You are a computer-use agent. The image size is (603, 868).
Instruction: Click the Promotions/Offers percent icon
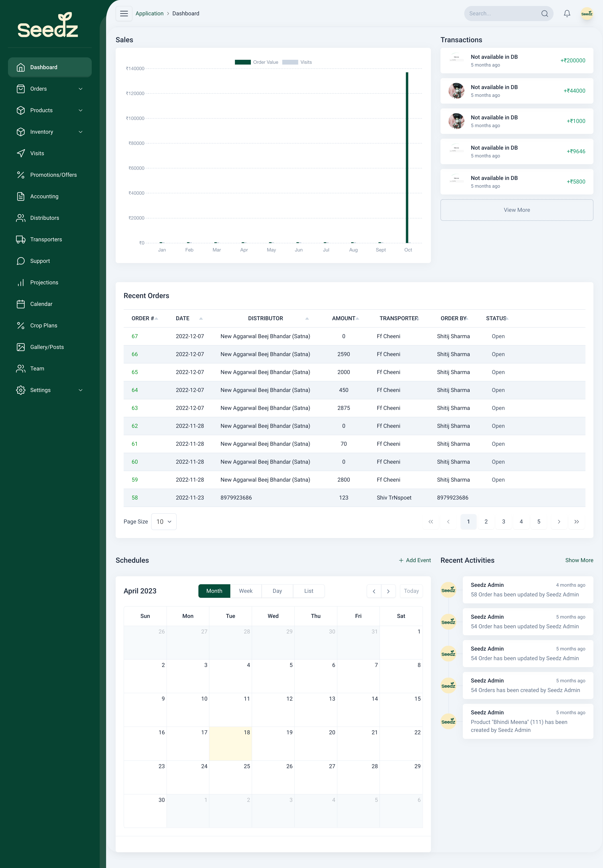21,175
